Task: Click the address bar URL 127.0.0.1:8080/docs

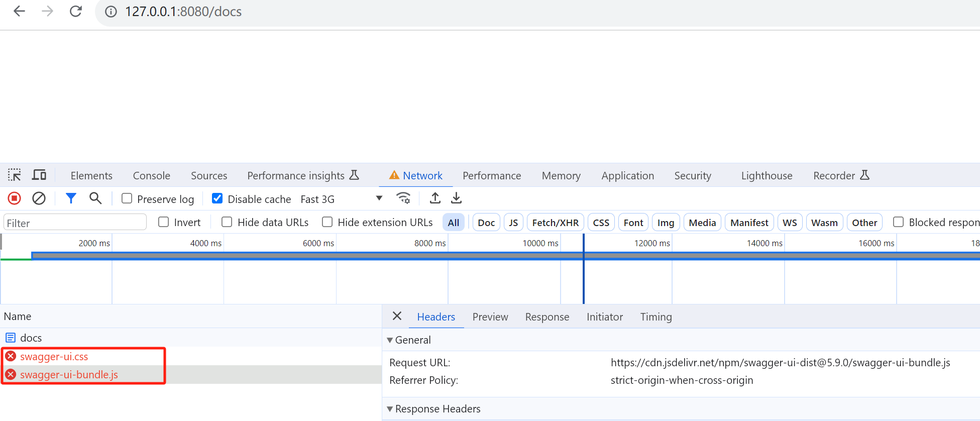Action: click(183, 12)
